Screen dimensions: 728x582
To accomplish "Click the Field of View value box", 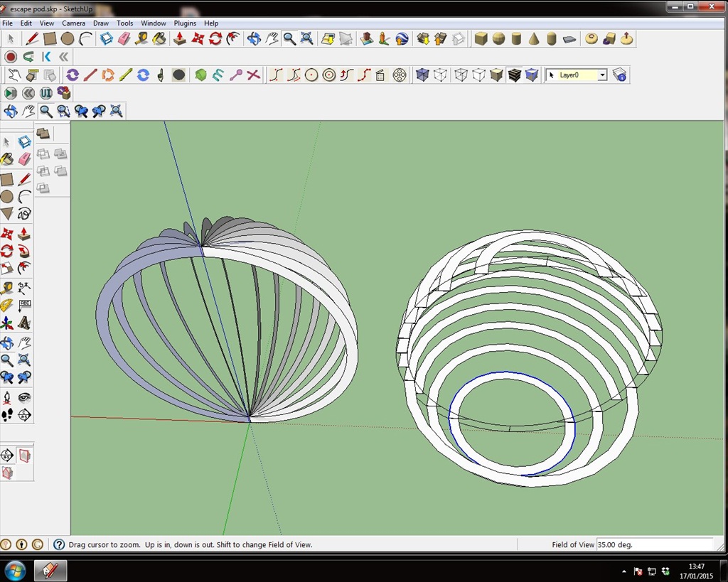I will point(654,544).
